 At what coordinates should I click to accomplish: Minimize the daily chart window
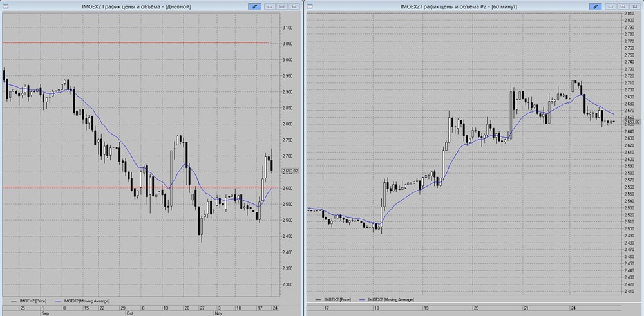point(270,6)
